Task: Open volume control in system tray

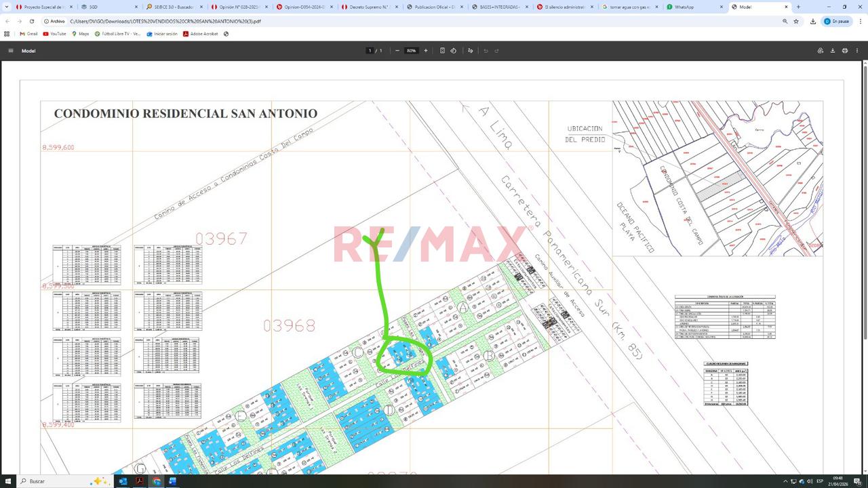Action: point(810,481)
